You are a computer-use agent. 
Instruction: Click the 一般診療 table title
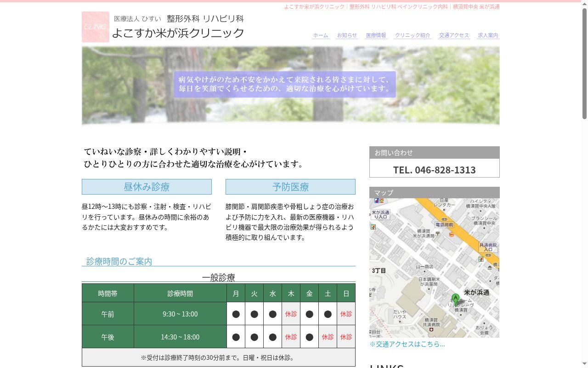[x=219, y=277]
